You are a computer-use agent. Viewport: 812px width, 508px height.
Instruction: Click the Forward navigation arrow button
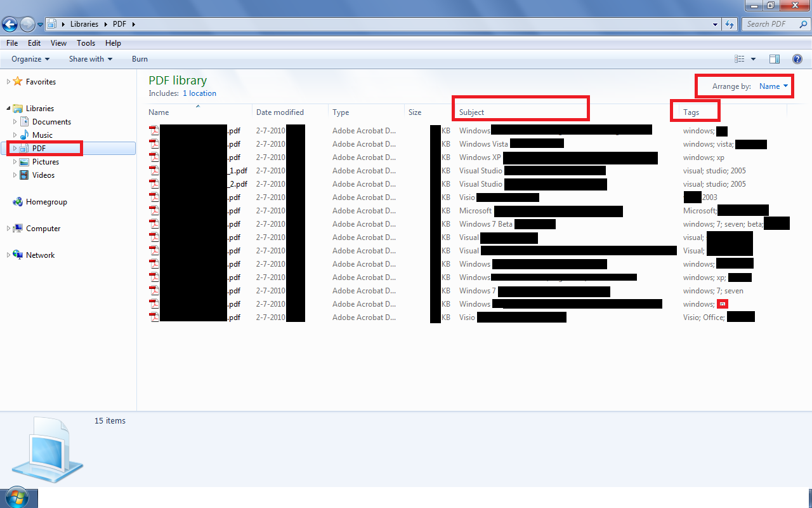[x=27, y=24]
